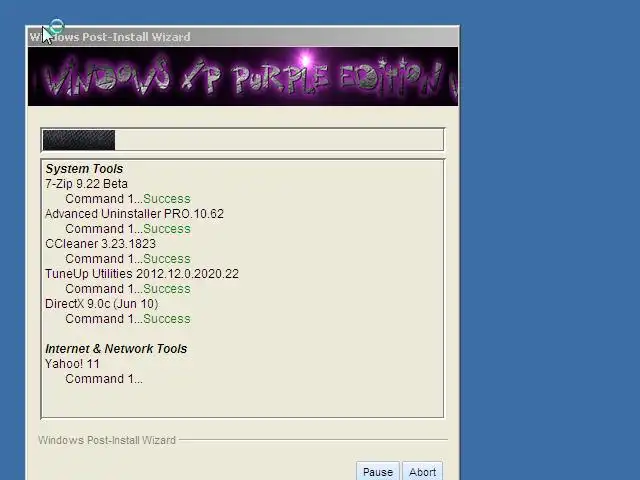Abort the installation with the Abort button
The height and width of the screenshot is (480, 640).
(x=422, y=471)
